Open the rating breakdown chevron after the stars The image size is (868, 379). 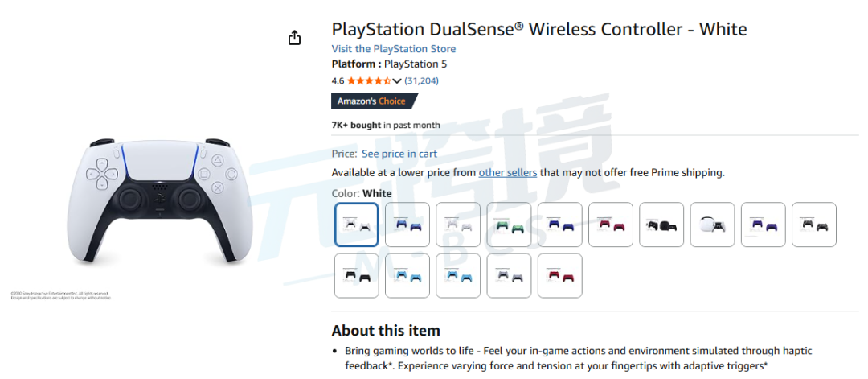click(396, 81)
